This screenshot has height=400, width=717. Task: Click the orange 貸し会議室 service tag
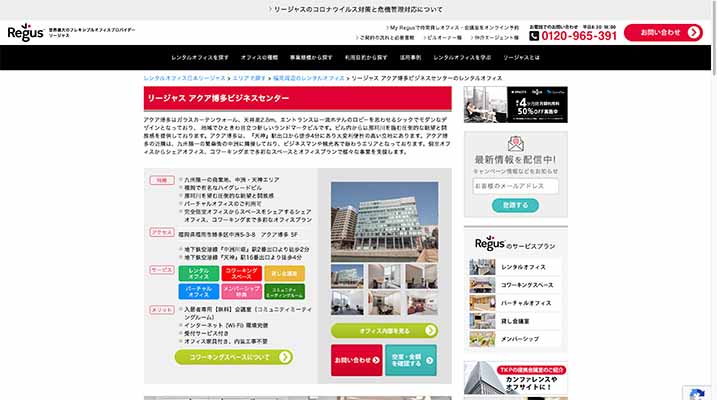tap(284, 273)
